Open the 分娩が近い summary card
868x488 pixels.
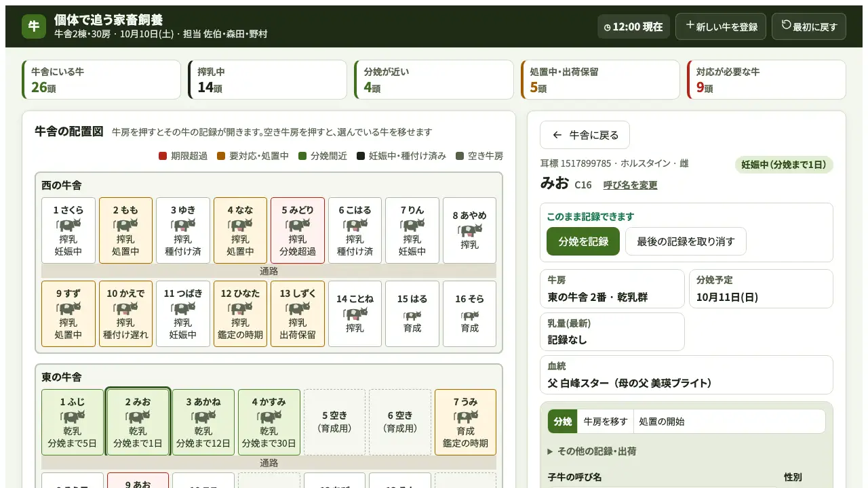click(x=434, y=80)
